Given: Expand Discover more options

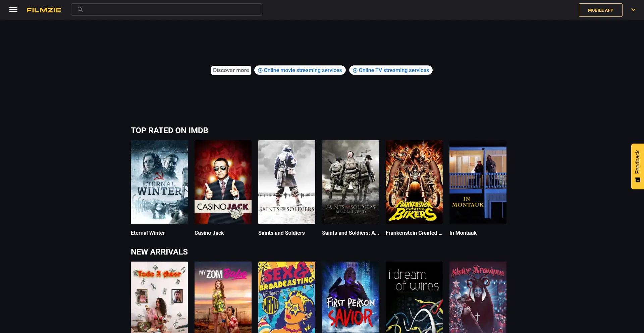Looking at the screenshot, I should pyautogui.click(x=231, y=70).
